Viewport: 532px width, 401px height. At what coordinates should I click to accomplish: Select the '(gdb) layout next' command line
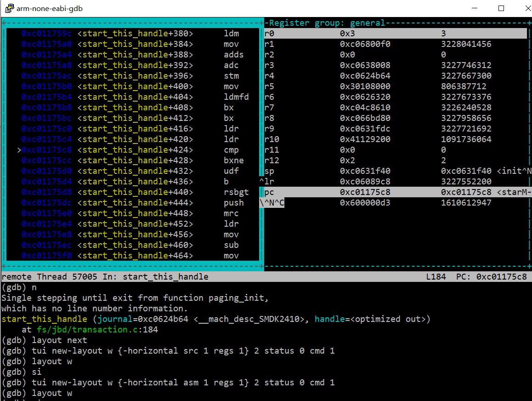point(45,340)
